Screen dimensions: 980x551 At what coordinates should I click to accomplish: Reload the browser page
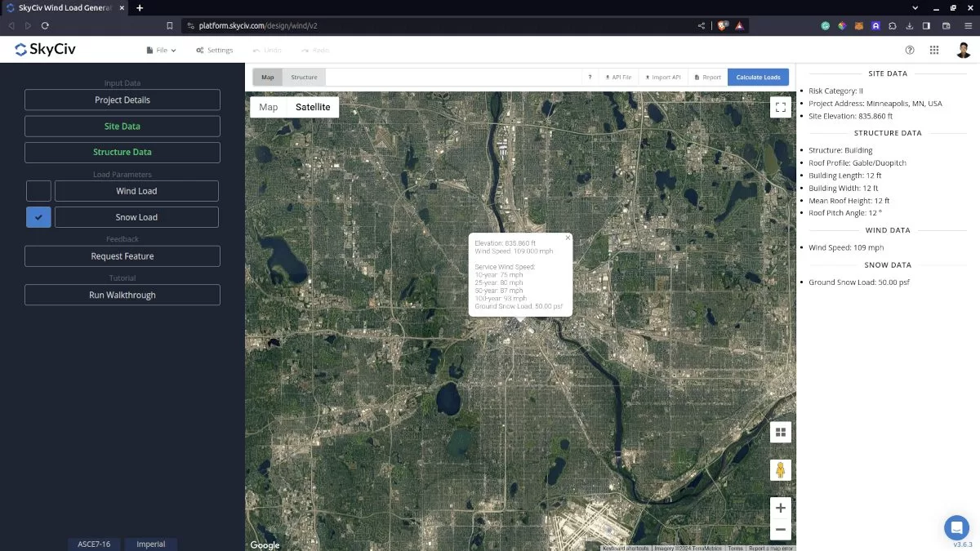coord(45,25)
